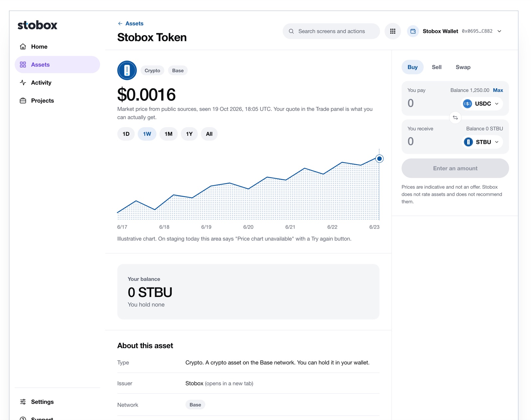Click the search magnifier icon
The image size is (532, 420).
point(291,31)
